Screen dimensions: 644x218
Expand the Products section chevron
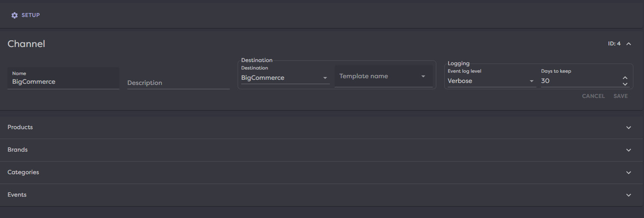tap(629, 128)
